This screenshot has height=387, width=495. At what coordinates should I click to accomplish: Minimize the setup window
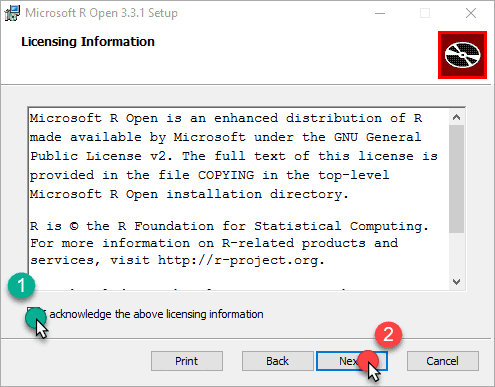pos(380,13)
